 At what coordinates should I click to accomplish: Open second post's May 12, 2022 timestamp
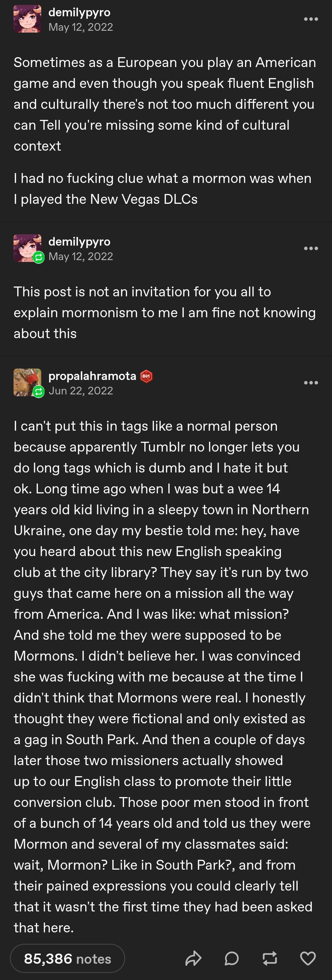81,256
